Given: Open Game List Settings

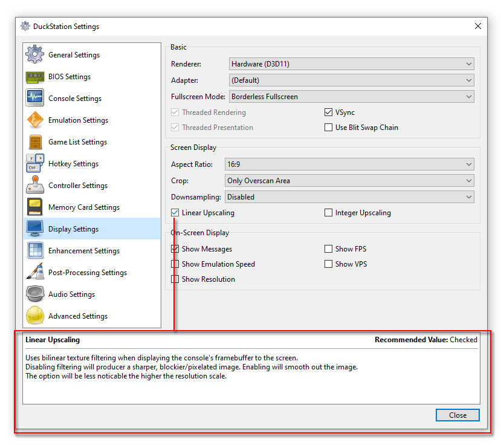Looking at the screenshot, I should point(77,142).
